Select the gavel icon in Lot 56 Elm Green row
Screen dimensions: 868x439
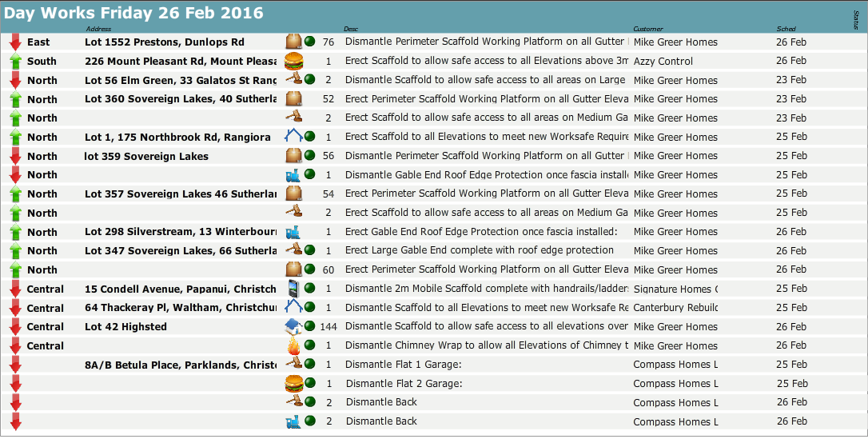pos(293,80)
